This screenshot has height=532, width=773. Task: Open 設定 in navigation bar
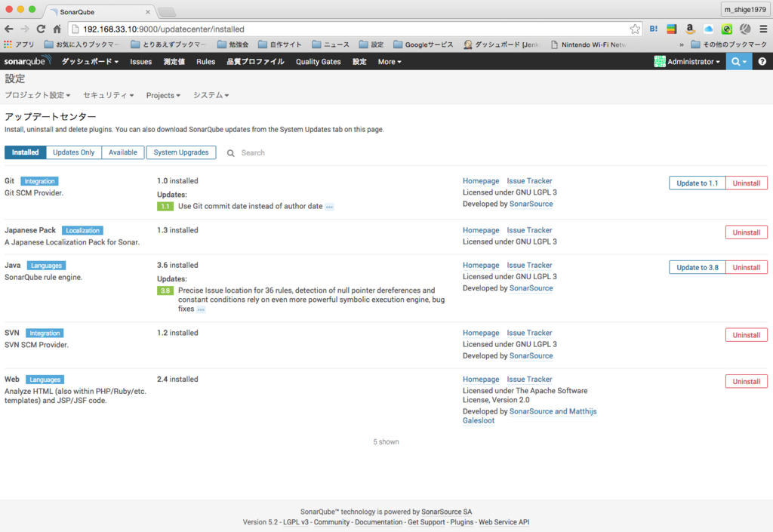coord(359,62)
